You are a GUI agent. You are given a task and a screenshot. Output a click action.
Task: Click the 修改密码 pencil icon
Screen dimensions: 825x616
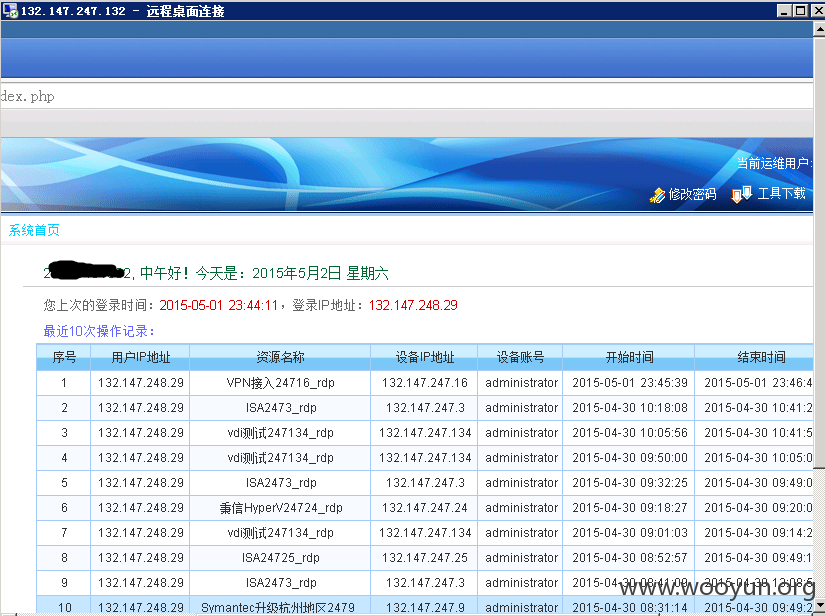pos(657,195)
